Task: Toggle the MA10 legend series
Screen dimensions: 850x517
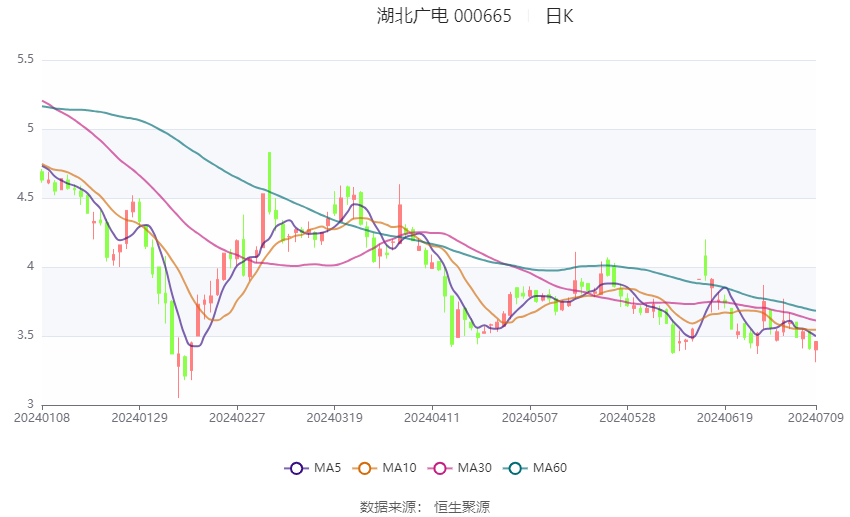Action: coord(384,468)
